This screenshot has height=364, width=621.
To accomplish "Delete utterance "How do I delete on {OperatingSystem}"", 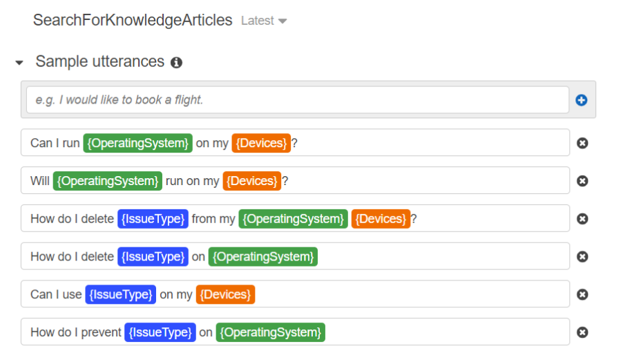I will 582,257.
